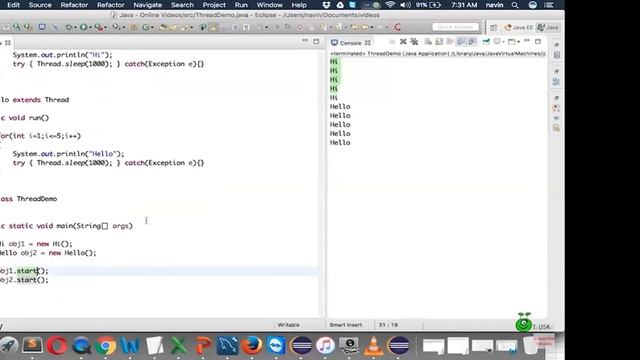
Task: Remove launch with console X icon
Action: (x=403, y=42)
